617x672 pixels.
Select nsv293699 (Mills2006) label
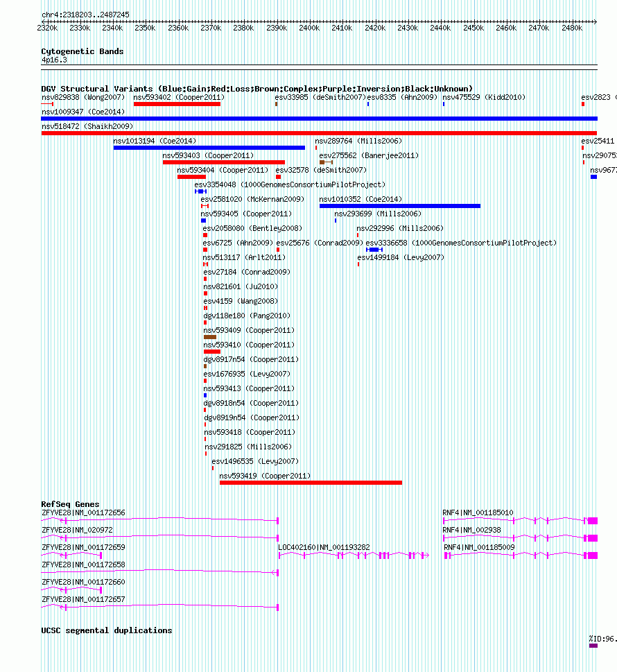coord(378,214)
